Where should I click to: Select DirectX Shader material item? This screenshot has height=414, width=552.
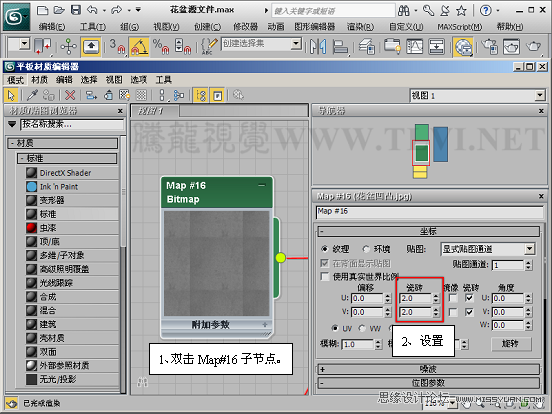coord(72,173)
